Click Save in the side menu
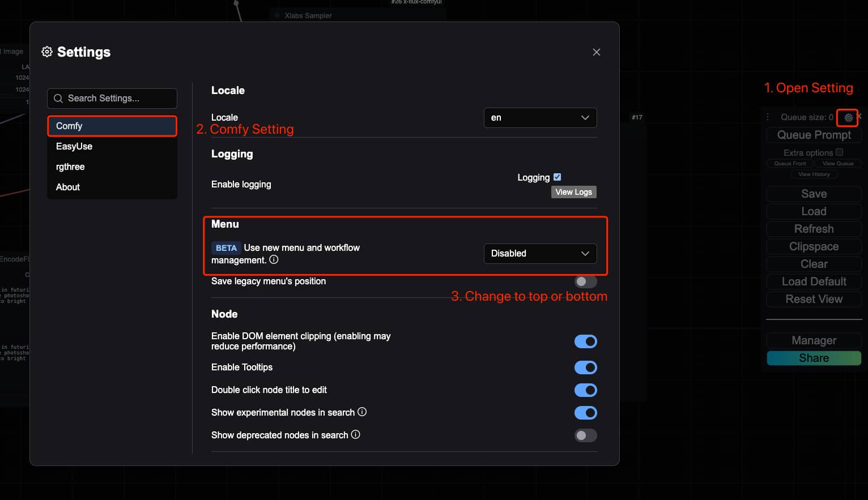Viewport: 868px width, 500px height. (814, 194)
